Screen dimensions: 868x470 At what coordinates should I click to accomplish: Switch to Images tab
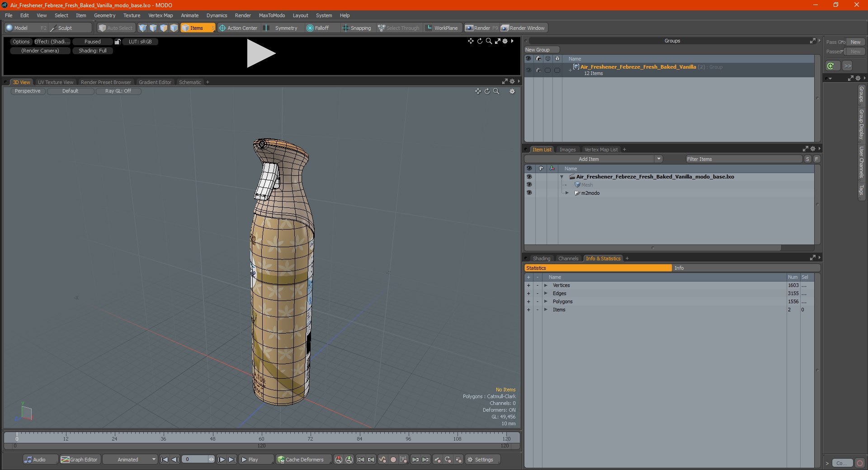[x=567, y=150]
